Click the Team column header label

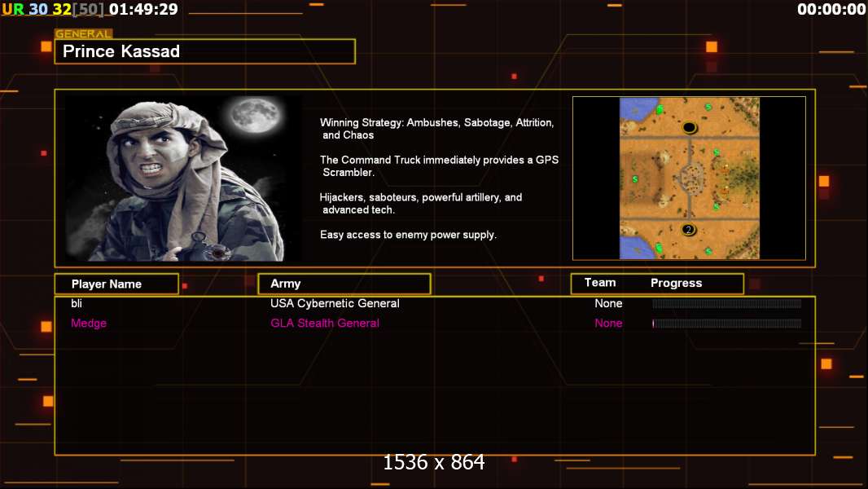pos(600,283)
